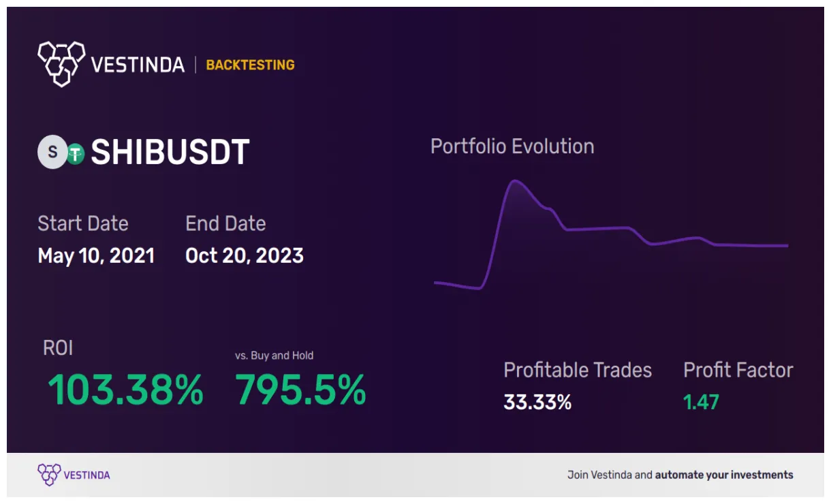Click the peak of the portfolio evolution line

coord(515,181)
